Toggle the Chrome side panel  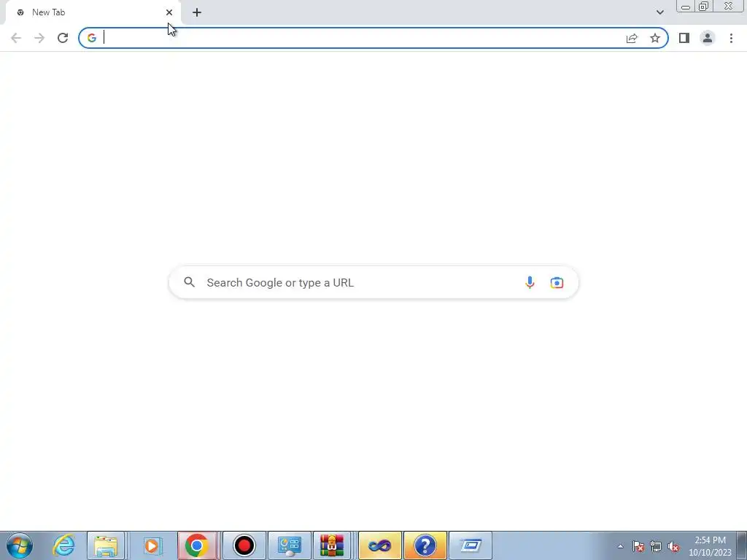pos(684,38)
